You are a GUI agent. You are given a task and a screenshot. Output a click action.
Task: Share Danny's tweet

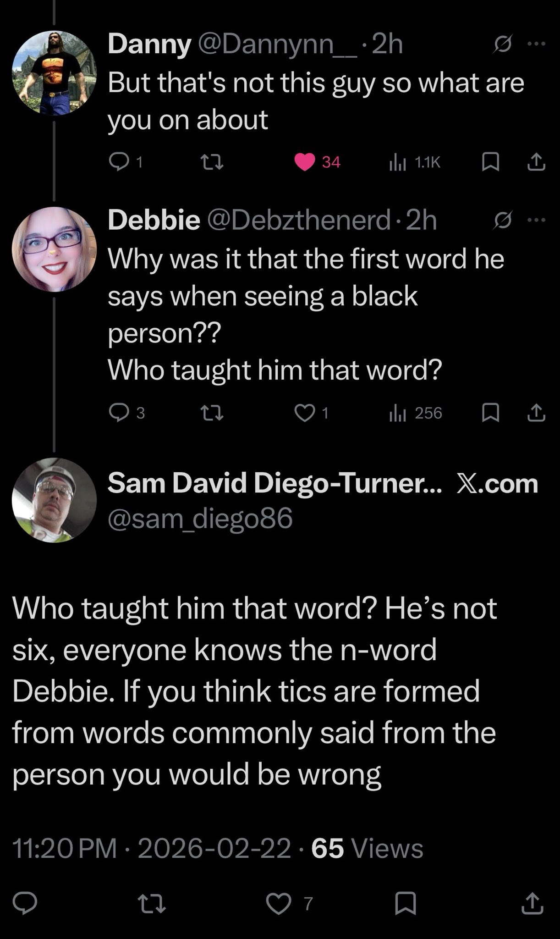tap(537, 162)
